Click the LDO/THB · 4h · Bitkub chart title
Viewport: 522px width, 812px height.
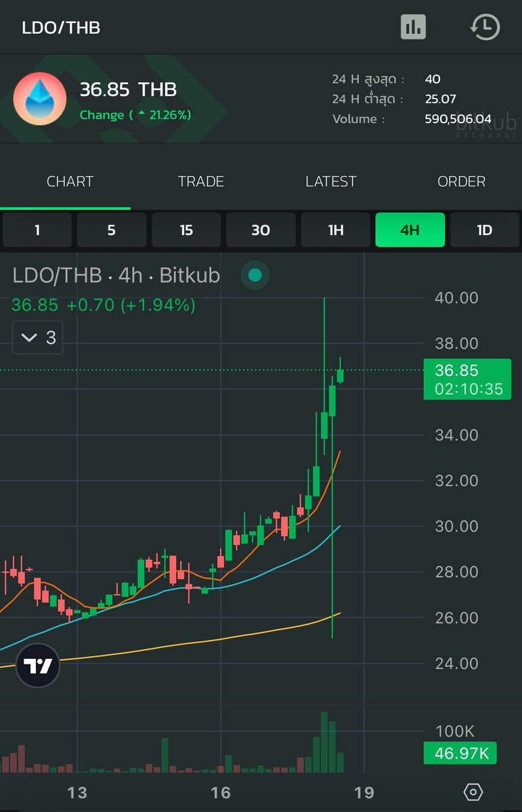tap(116, 276)
